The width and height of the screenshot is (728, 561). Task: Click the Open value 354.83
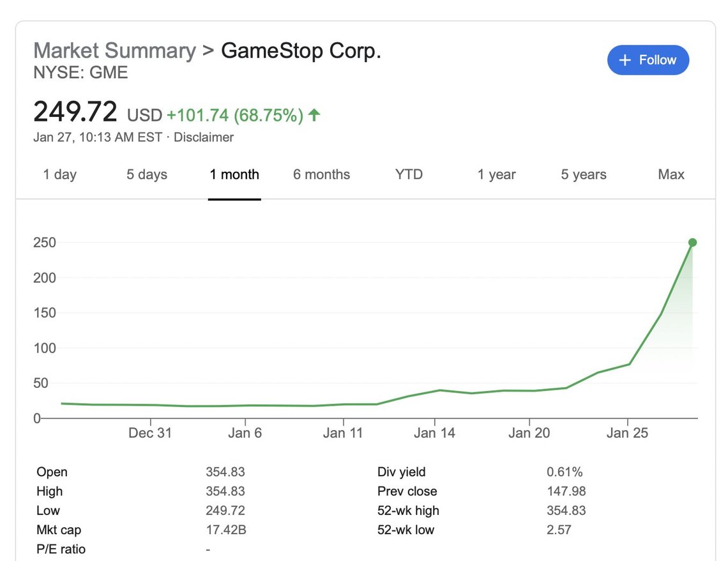coord(225,472)
